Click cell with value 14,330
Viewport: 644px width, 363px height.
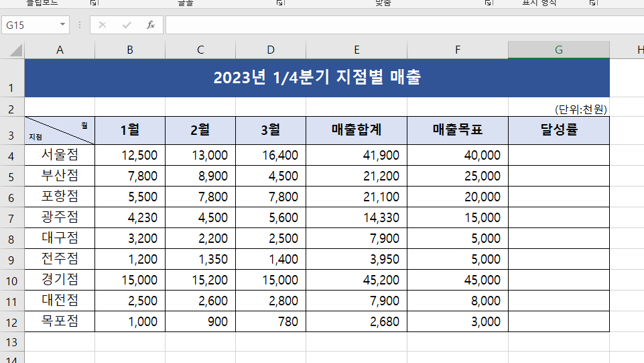[357, 217]
